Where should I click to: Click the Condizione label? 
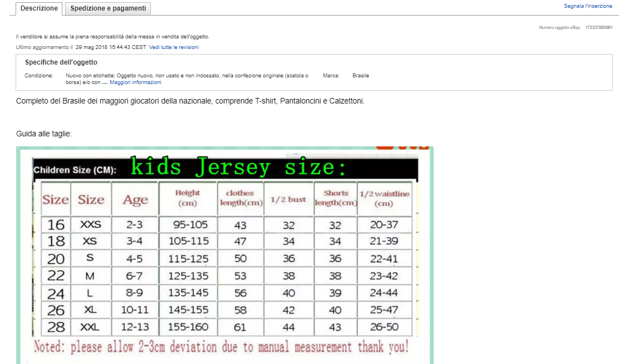[x=39, y=76]
